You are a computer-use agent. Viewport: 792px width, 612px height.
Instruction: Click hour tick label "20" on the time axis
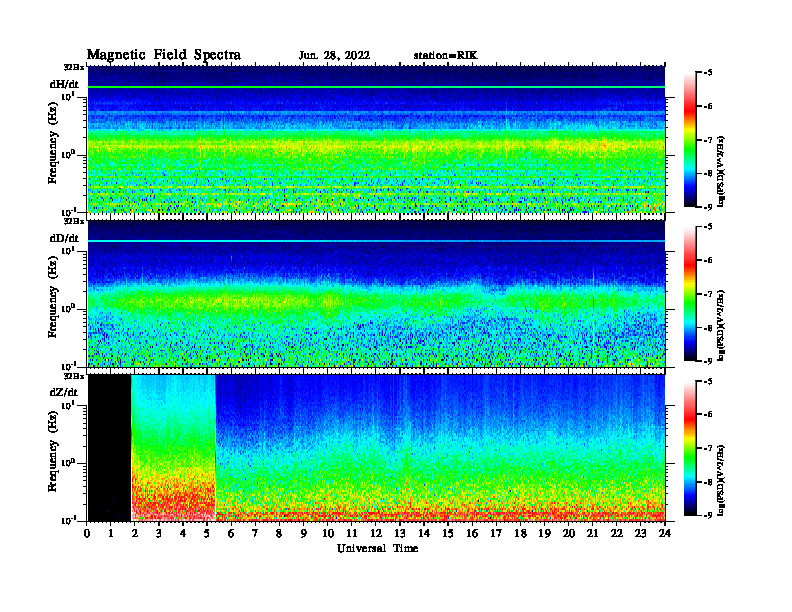[x=569, y=534]
